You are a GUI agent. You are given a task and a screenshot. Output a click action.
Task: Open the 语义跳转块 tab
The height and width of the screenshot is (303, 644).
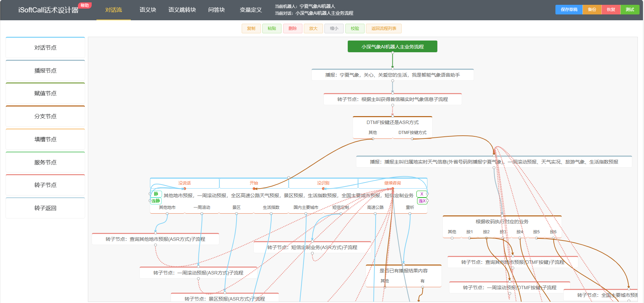tap(182, 10)
